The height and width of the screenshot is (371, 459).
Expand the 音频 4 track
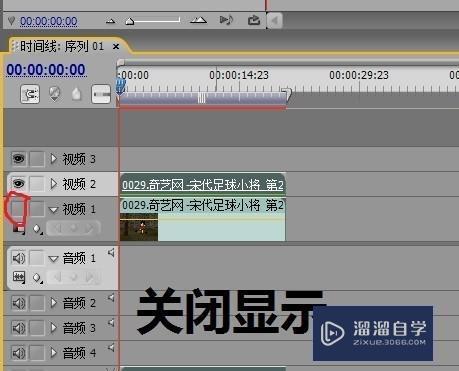click(x=53, y=353)
